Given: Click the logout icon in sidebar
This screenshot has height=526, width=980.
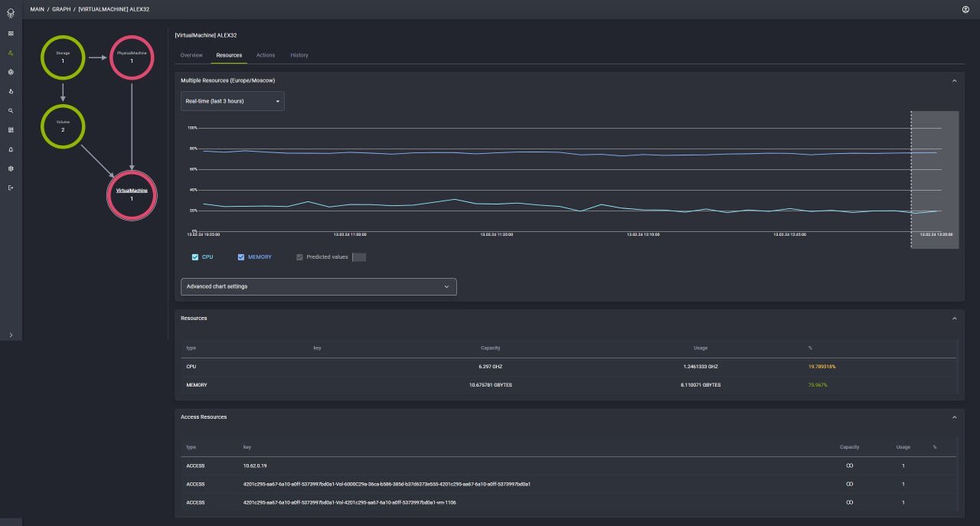Looking at the screenshot, I should pos(11,188).
